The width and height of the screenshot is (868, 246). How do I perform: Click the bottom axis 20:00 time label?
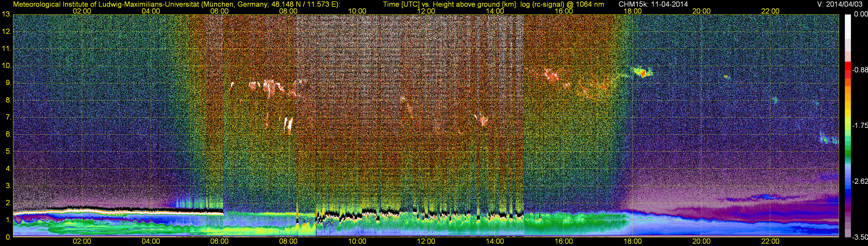702,241
